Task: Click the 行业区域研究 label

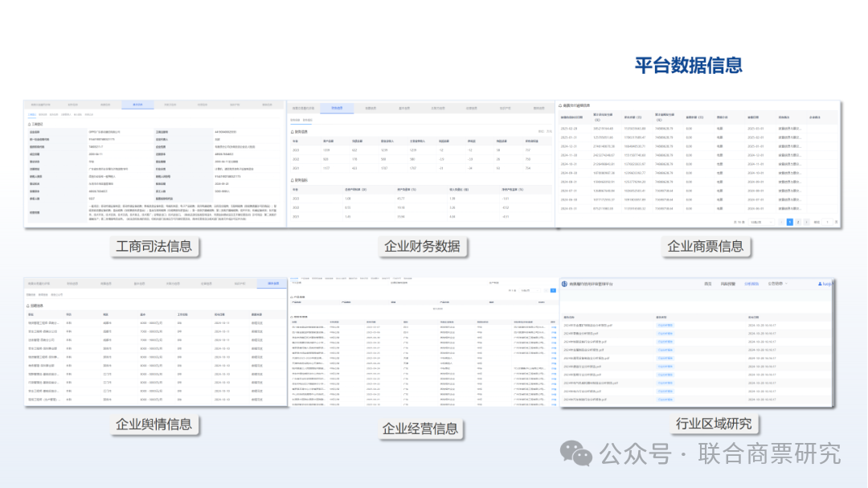Action: (714, 424)
